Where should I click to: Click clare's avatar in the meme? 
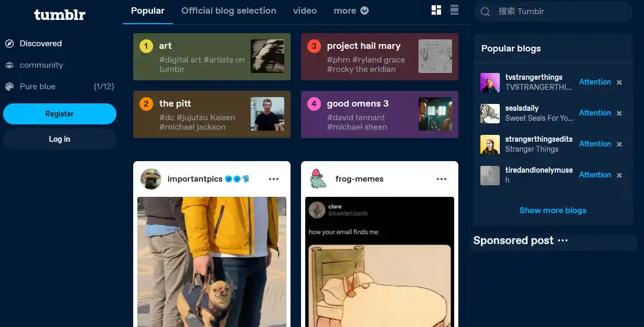pyautogui.click(x=317, y=210)
